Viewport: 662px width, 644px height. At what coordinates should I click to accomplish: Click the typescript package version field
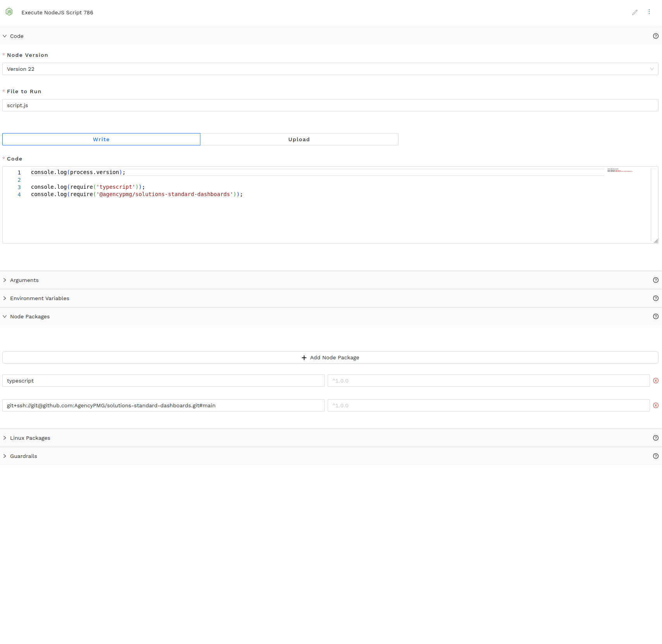(488, 381)
